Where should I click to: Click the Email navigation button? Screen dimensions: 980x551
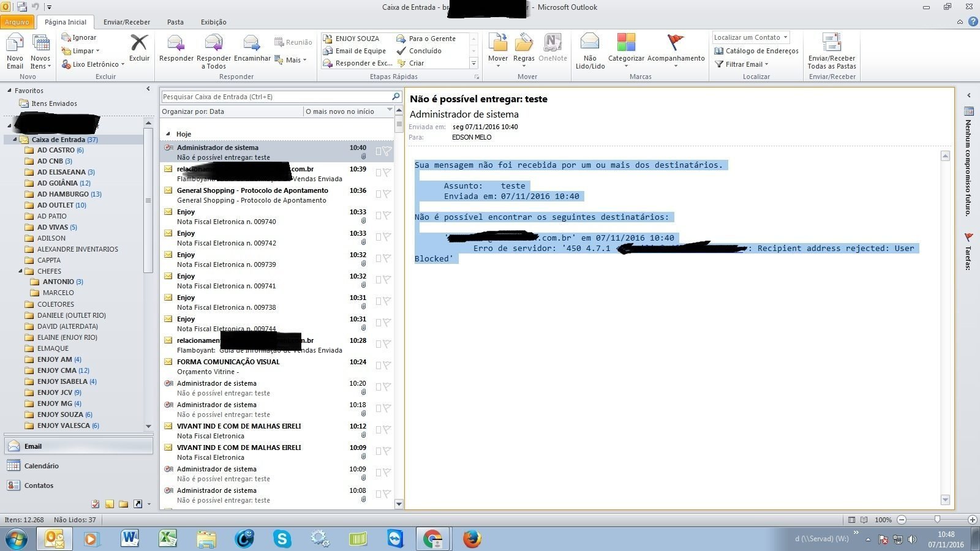point(78,446)
